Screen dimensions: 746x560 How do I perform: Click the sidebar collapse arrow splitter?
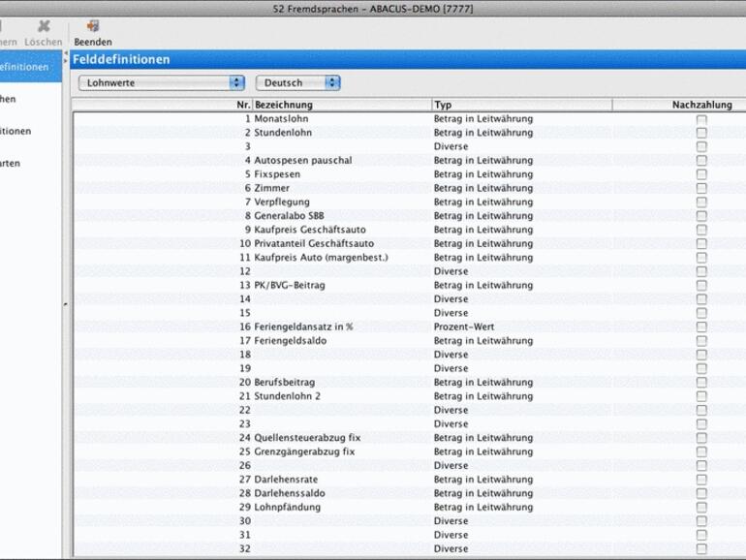click(65, 304)
